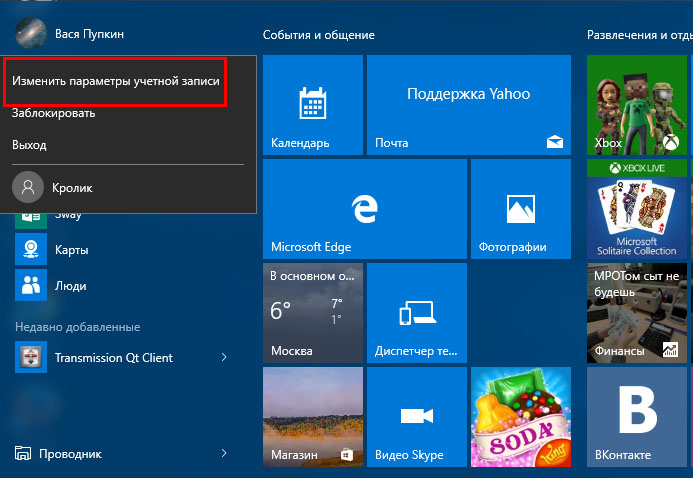The height and width of the screenshot is (478, 693).
Task: Launch Microsoft Solitaire Collection tile
Action: (x=637, y=209)
